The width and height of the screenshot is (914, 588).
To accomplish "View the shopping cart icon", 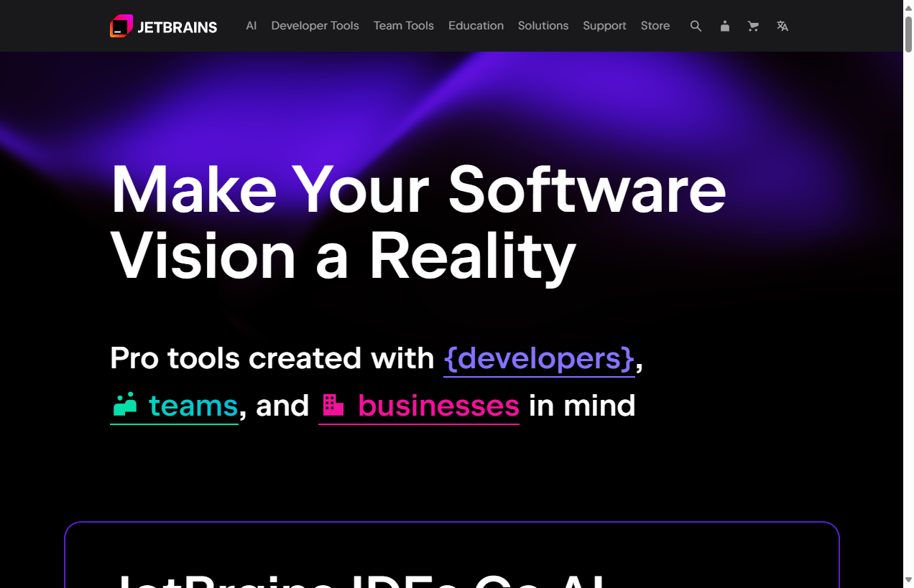I will point(753,26).
